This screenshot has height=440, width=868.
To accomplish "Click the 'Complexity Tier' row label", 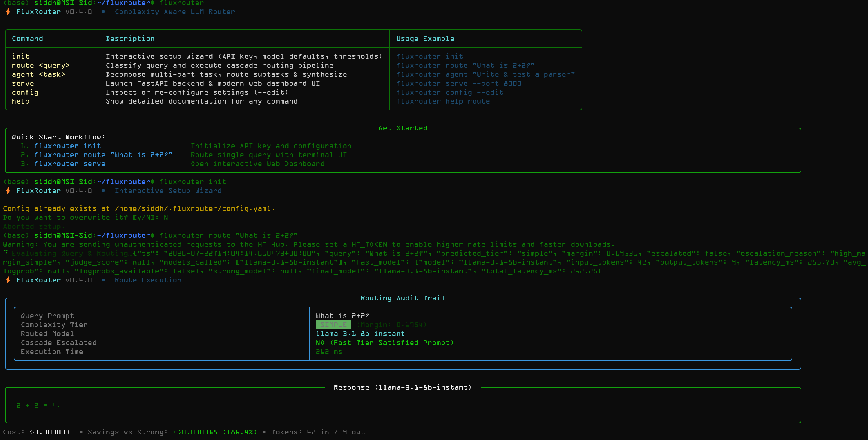I will [x=54, y=325].
